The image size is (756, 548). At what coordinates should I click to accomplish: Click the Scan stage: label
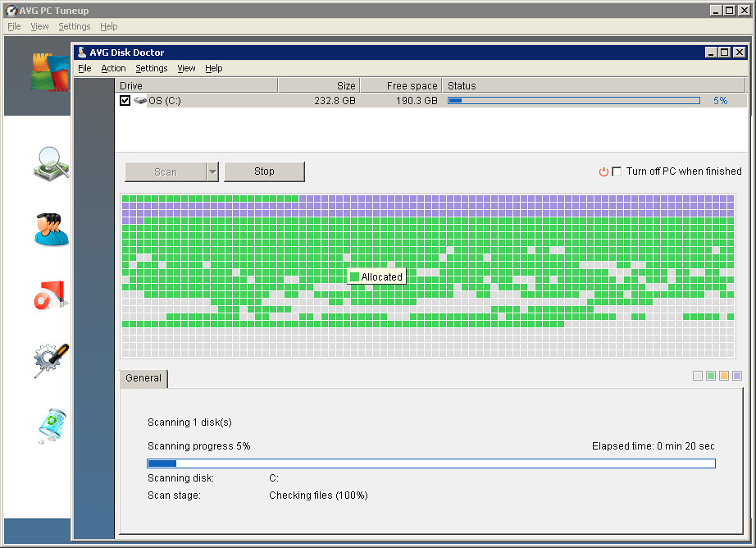click(x=174, y=495)
